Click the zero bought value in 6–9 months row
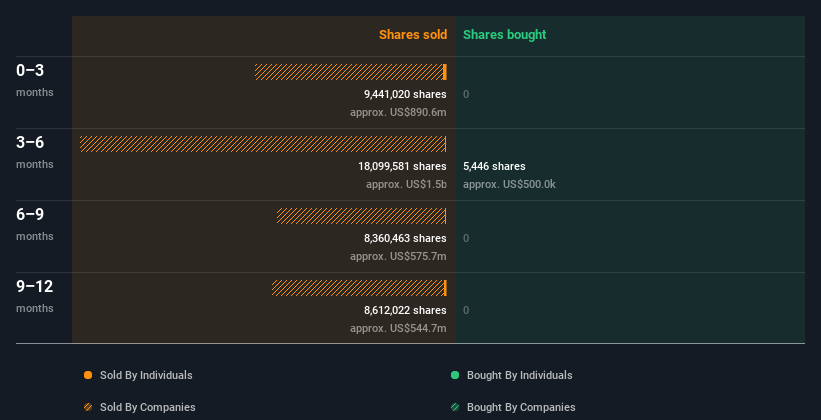This screenshot has height=420, width=821. (x=466, y=238)
